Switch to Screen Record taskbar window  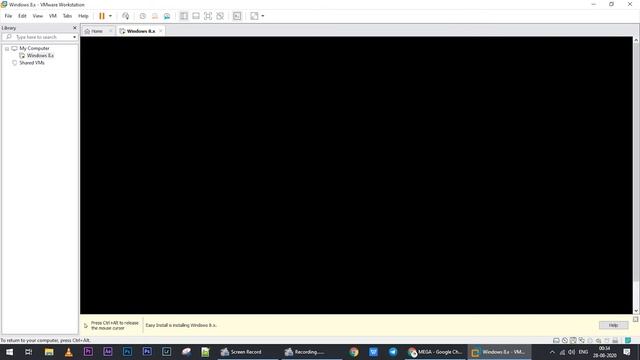pyautogui.click(x=247, y=352)
